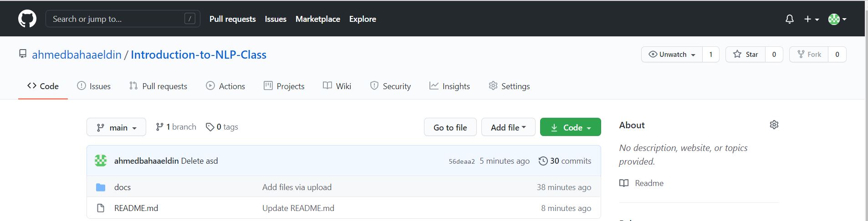Click the star count 0
Image resolution: width=868 pixels, height=221 pixels.
click(774, 54)
